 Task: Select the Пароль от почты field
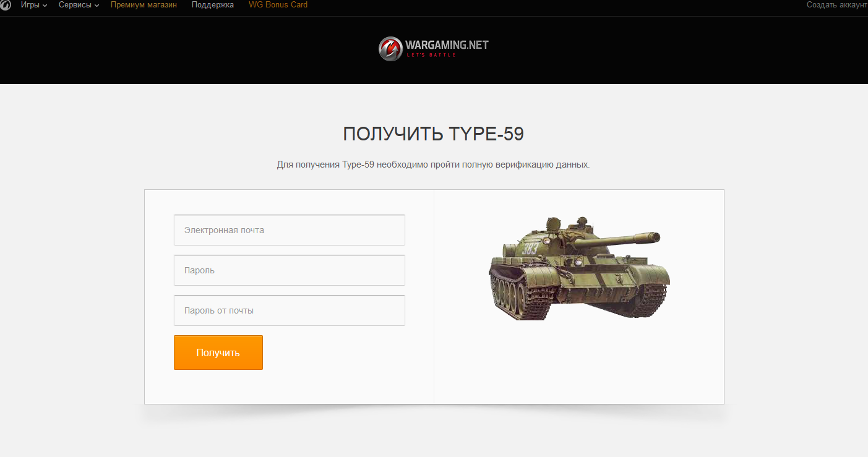(290, 310)
